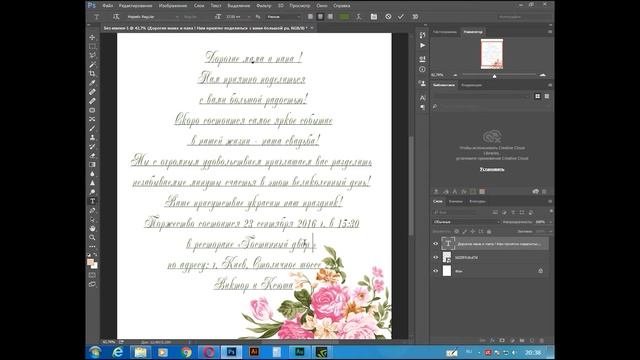Switch to the Коррекция tab

(x=472, y=85)
